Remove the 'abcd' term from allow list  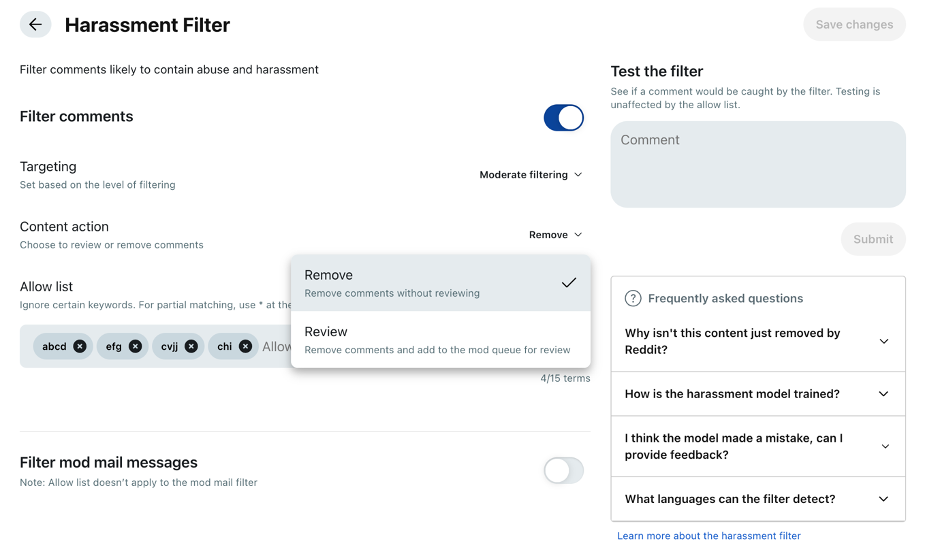click(80, 346)
